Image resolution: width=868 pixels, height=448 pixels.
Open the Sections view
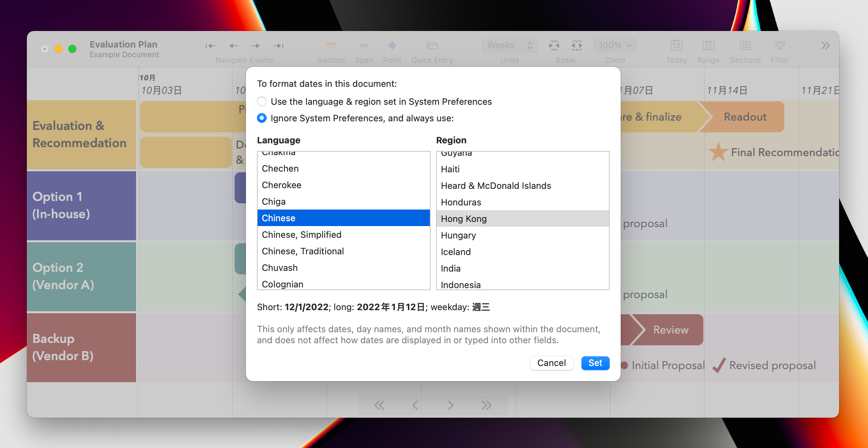(745, 45)
